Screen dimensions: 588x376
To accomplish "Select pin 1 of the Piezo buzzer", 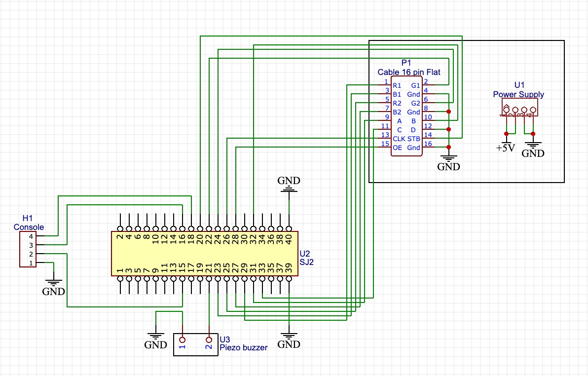I will pos(182,340).
